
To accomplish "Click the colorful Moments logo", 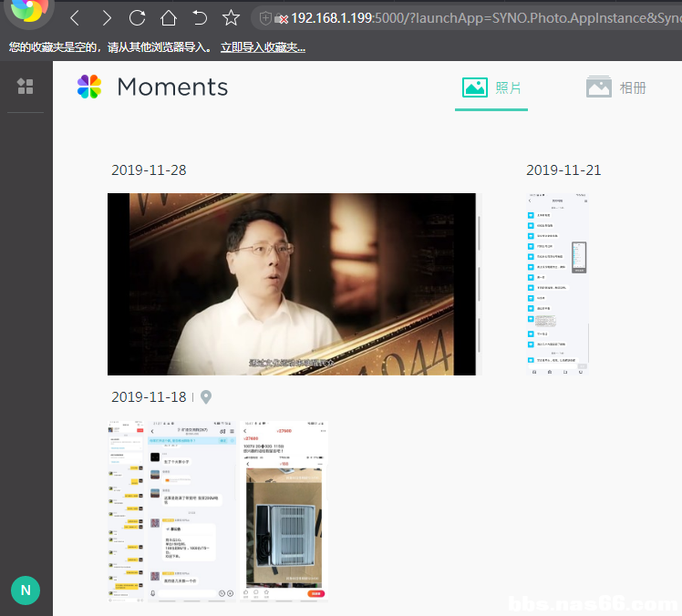I will [x=89, y=87].
